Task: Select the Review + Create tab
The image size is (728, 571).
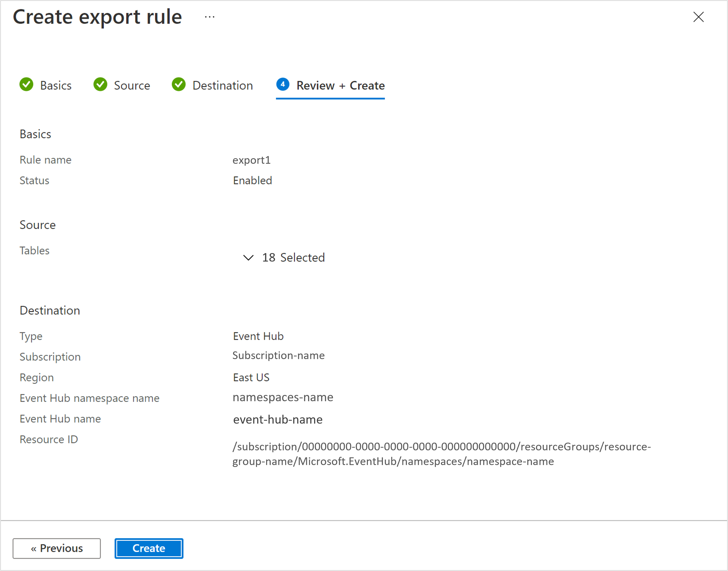Action: tap(340, 85)
